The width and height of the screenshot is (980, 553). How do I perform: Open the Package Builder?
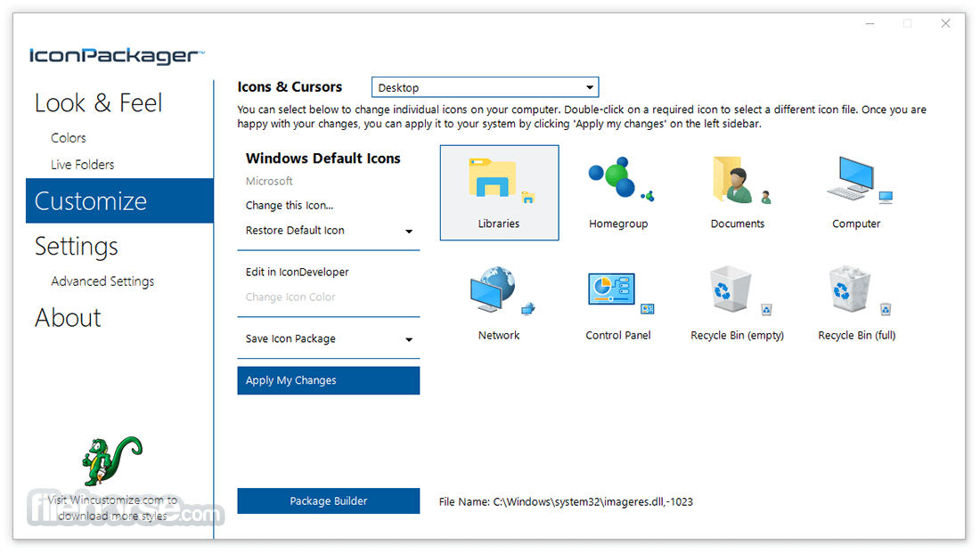pos(328,501)
